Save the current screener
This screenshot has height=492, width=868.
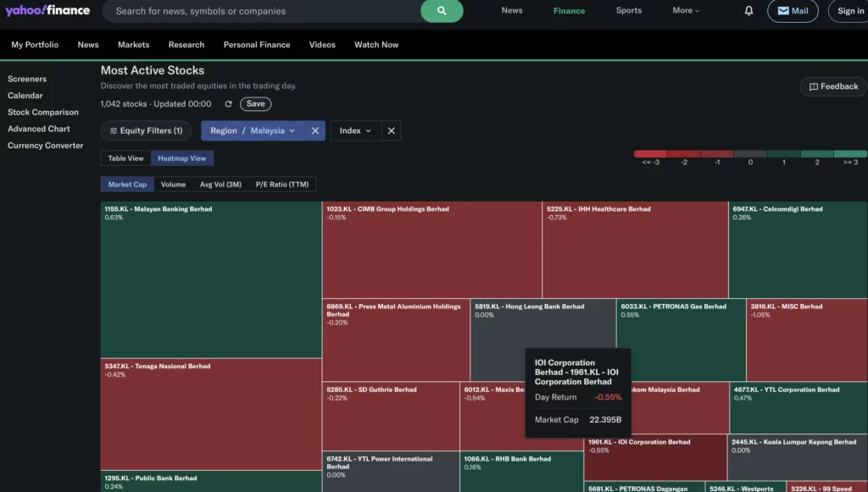click(x=255, y=104)
